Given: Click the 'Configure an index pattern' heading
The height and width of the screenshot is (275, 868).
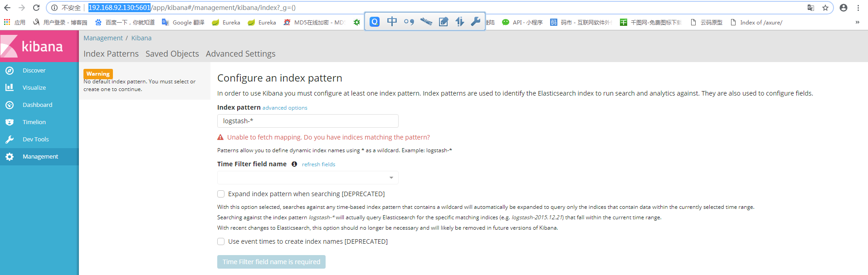Looking at the screenshot, I should click(x=280, y=78).
